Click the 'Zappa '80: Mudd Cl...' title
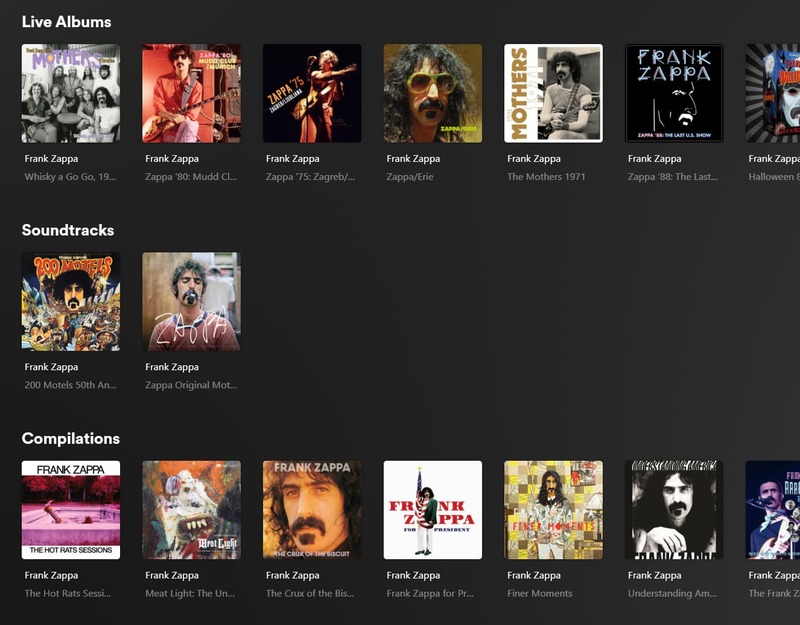The width and height of the screenshot is (800, 625). pos(191,177)
